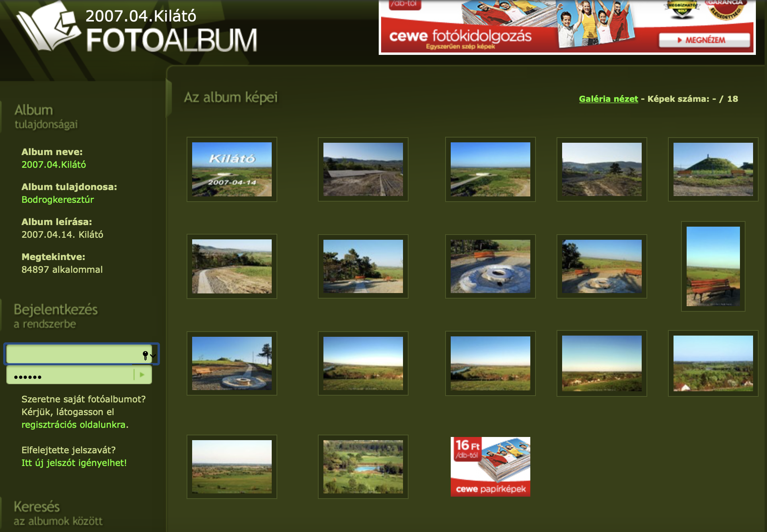This screenshot has height=532, width=767.
Task: Click the Itt új jelszót igényelhet! link
Action: click(x=74, y=463)
